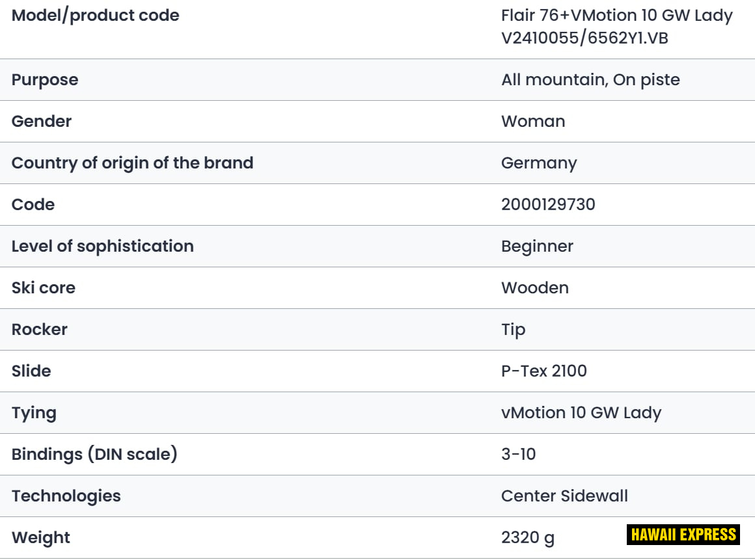The height and width of the screenshot is (560, 755).
Task: Click the HAWAII EXPRESS yellow badge
Action: coord(683,535)
